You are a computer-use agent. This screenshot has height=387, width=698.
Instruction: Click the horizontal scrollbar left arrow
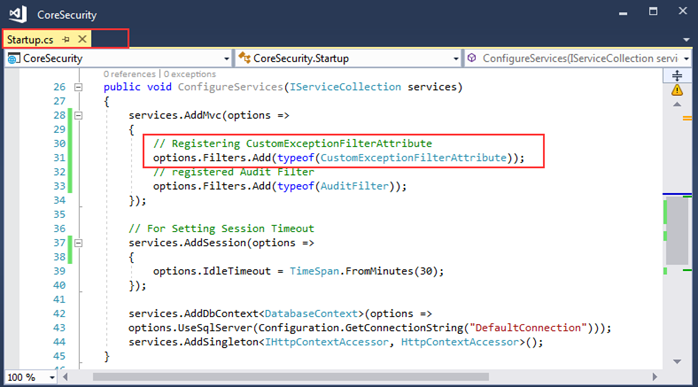click(x=65, y=377)
